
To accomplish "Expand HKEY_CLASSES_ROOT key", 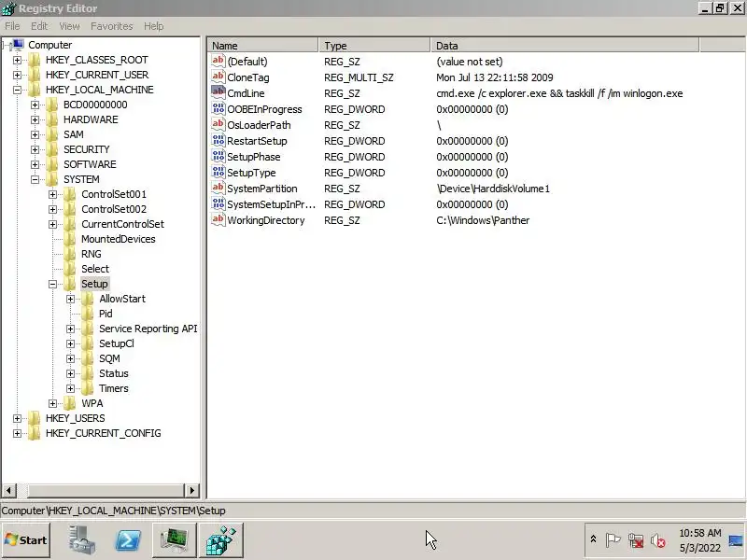I will [17, 60].
